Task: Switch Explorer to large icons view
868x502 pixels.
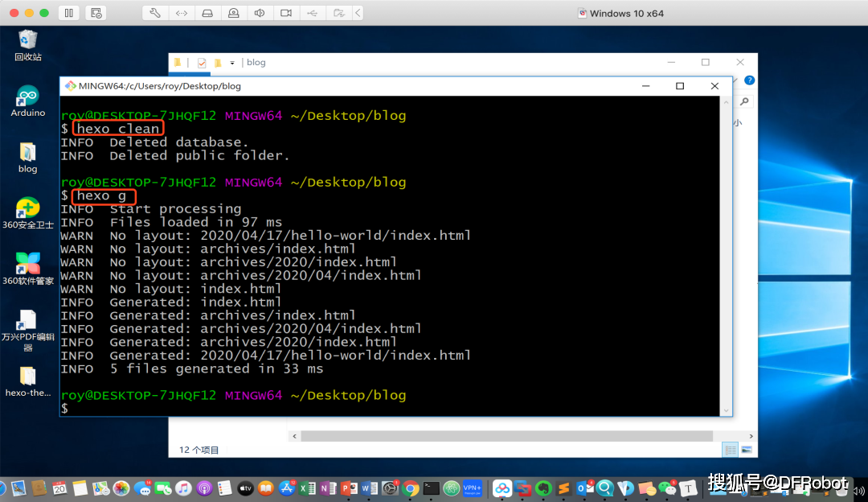Action: point(747,450)
